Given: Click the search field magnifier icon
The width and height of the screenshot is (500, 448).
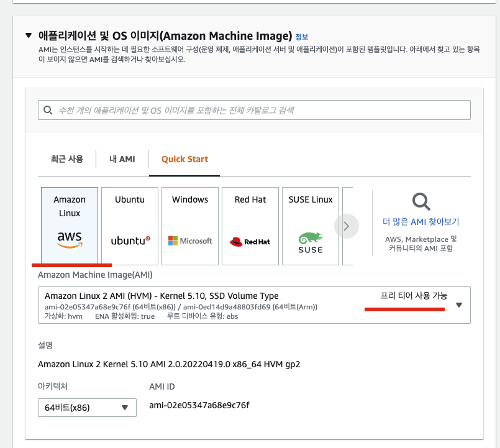Looking at the screenshot, I should (48, 110).
